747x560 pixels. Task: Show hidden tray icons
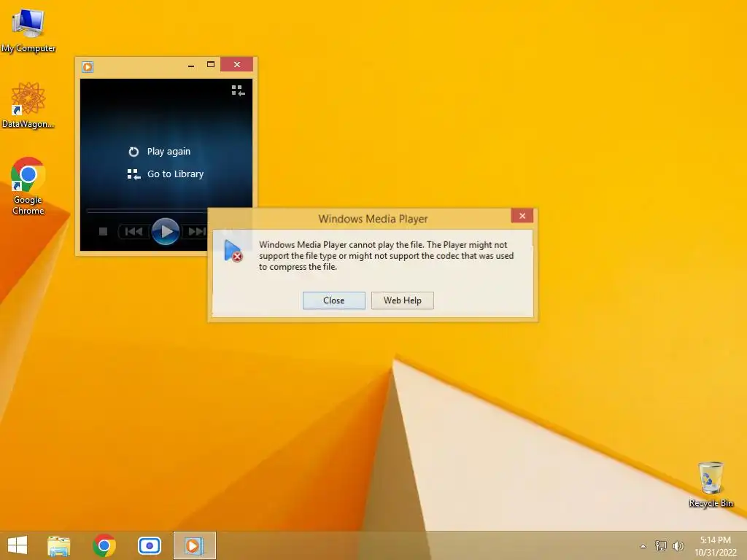click(x=643, y=546)
